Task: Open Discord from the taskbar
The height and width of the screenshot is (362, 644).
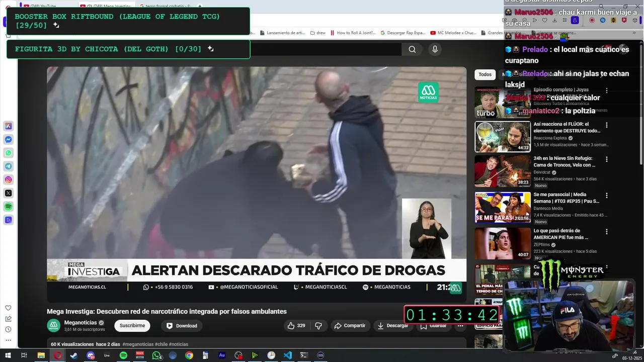Action: coord(91,355)
